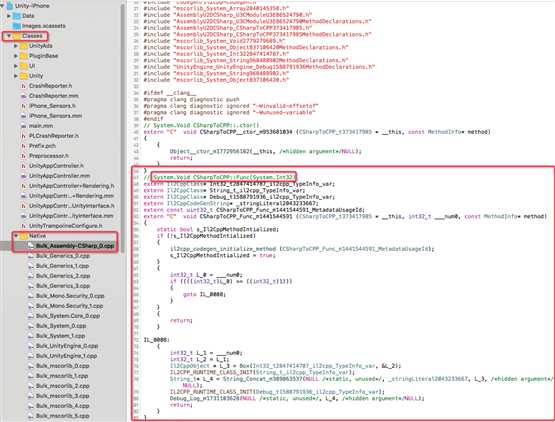Open Bulk_Mono.Security_1.cpp file

tap(69, 306)
